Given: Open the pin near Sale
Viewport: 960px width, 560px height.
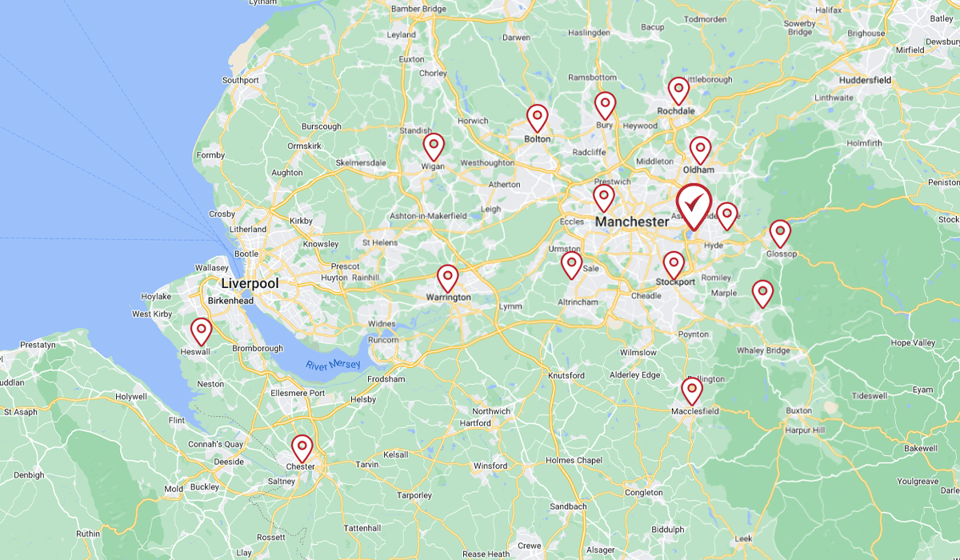Looking at the screenshot, I should click(571, 266).
